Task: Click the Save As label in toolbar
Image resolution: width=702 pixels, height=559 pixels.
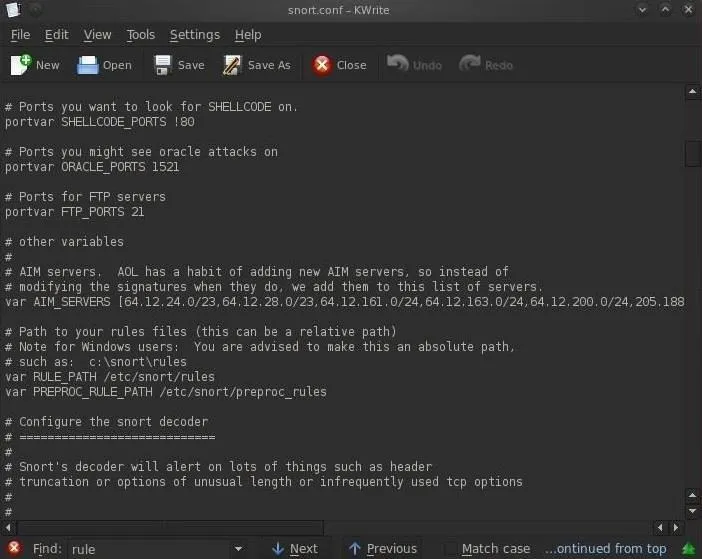Action: (269, 65)
